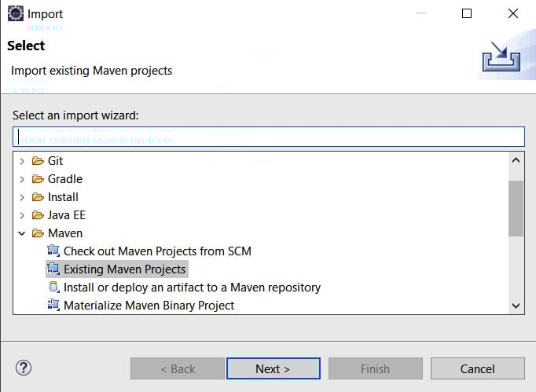Click the Install folder icon
This screenshot has width=536, height=392.
(38, 197)
